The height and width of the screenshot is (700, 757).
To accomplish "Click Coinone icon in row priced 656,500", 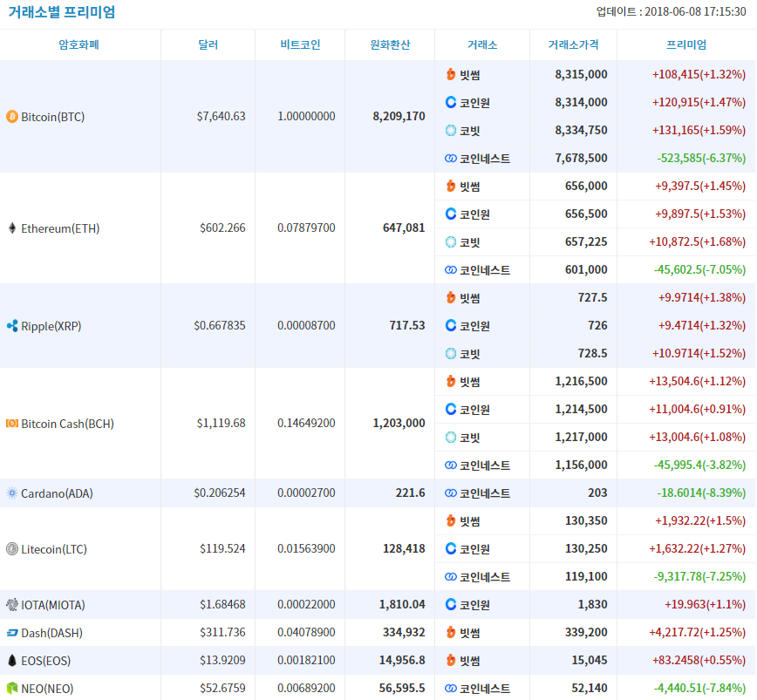I will click(x=450, y=214).
